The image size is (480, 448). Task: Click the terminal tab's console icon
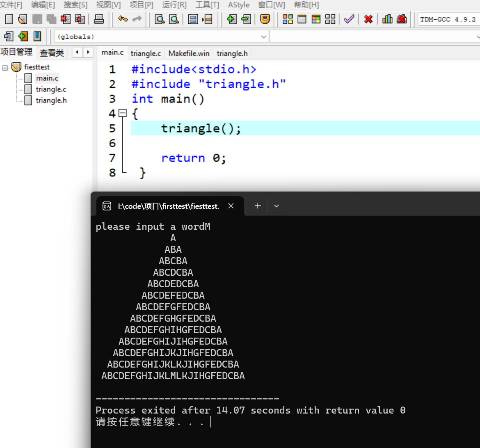107,206
